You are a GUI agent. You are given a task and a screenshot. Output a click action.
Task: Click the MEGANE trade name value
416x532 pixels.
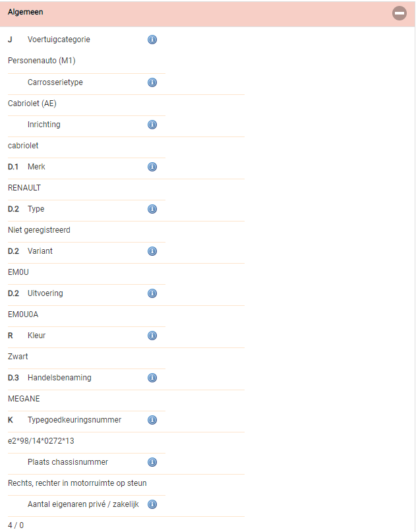point(24,399)
